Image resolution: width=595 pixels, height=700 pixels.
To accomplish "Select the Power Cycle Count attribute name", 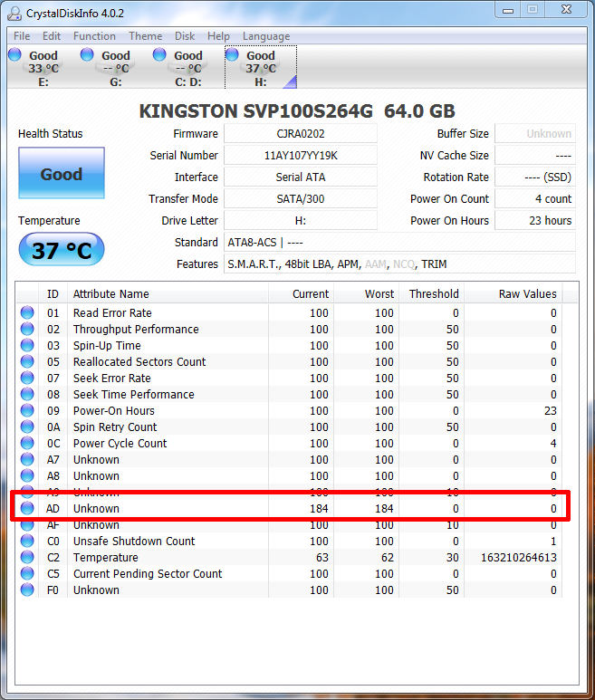I will pos(120,444).
